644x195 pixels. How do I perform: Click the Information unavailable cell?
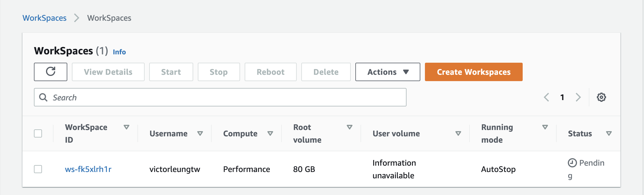click(394, 169)
